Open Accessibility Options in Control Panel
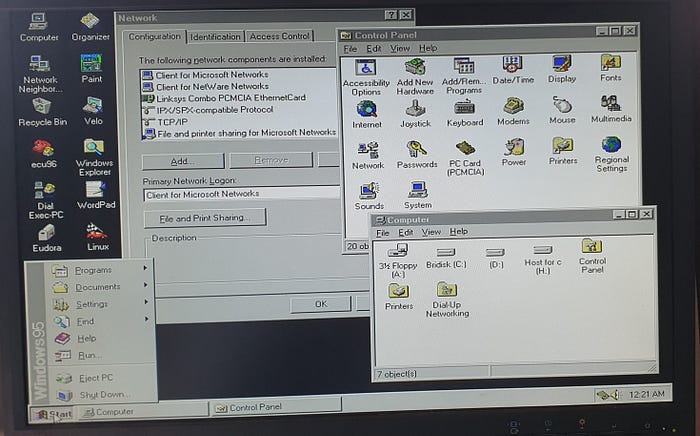The image size is (700, 436). pos(366,78)
